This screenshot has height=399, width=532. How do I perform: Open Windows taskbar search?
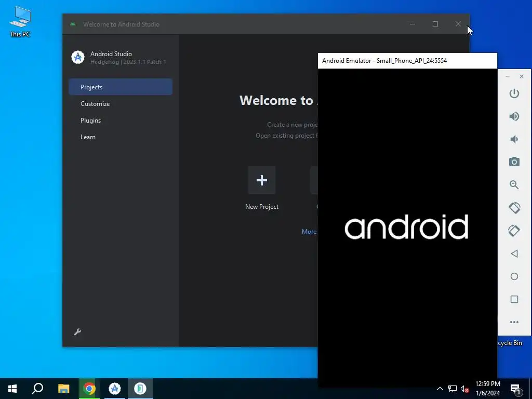37,389
